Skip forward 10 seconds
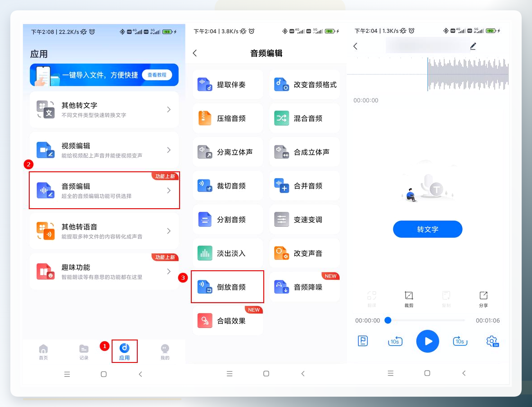The height and width of the screenshot is (407, 532). point(460,341)
